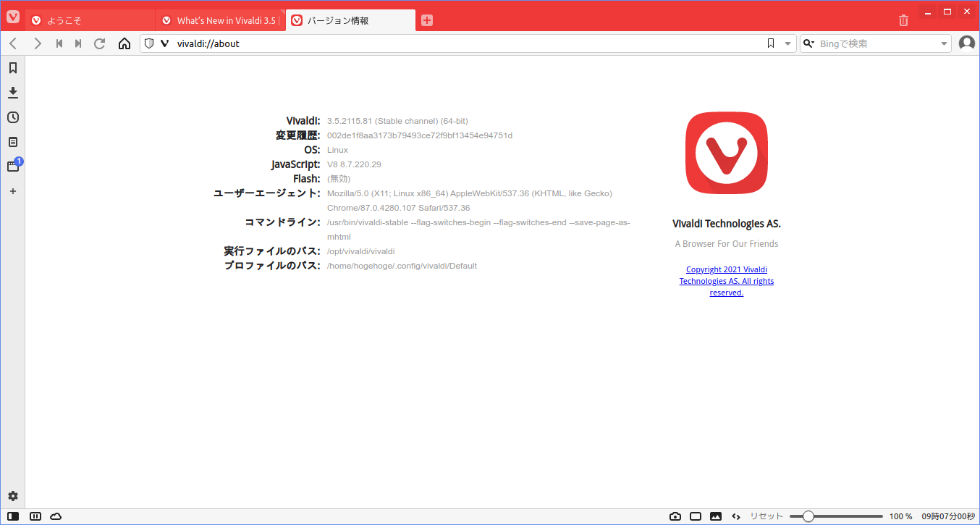The height and width of the screenshot is (525, 980).
Task: Minimize the Vivaldi window
Action: 928,12
